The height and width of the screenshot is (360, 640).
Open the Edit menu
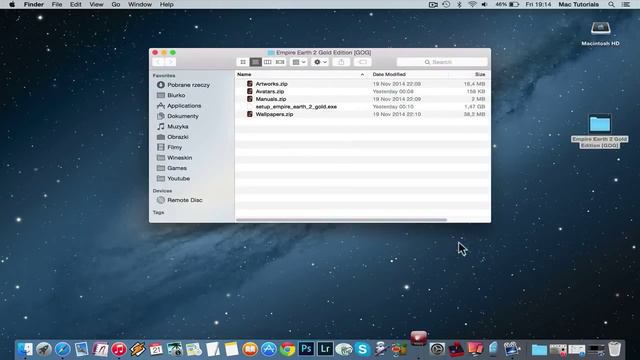pos(76,4)
